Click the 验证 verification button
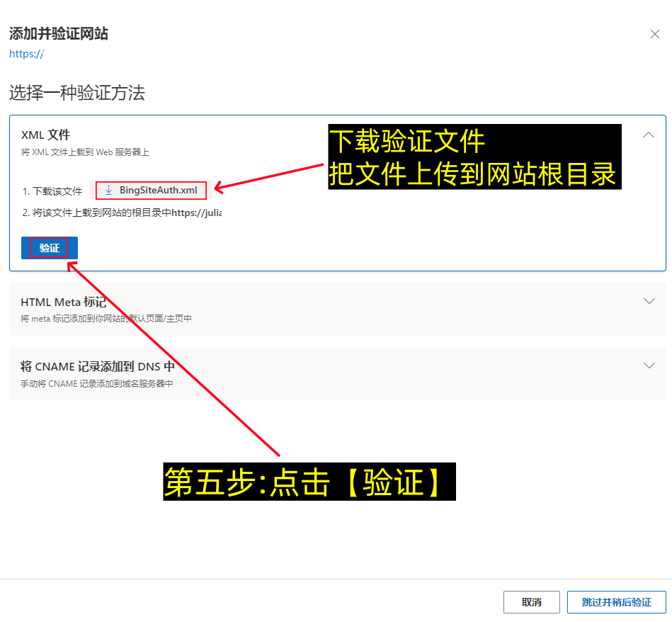This screenshot has height=622, width=672. (x=49, y=247)
